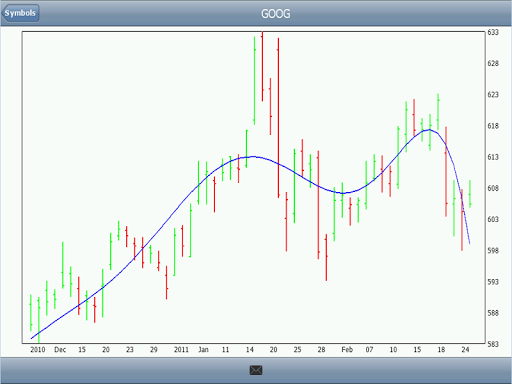Click the 07 date axis label
This screenshot has height=384, width=512.
(x=369, y=350)
